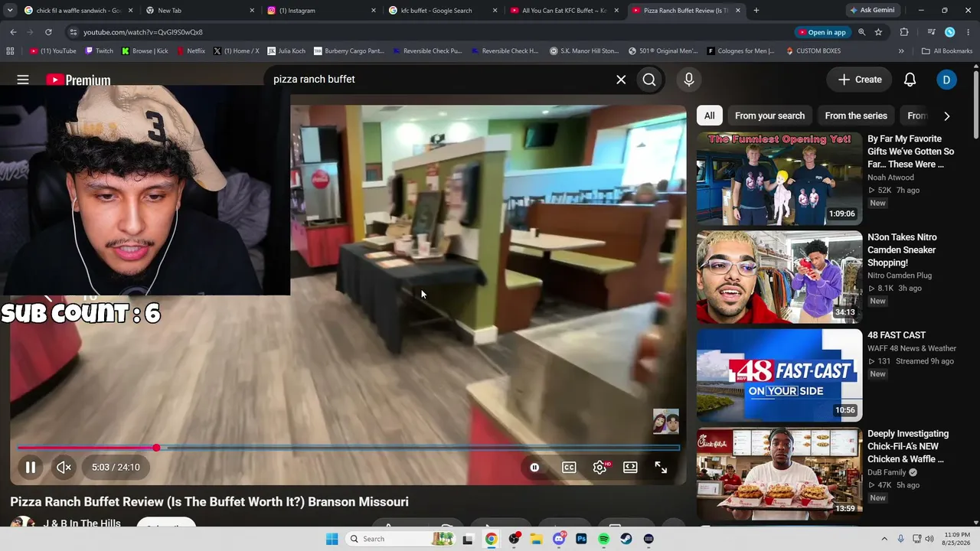Open the tab search dropdown arrow
The image size is (980, 551).
[10, 11]
